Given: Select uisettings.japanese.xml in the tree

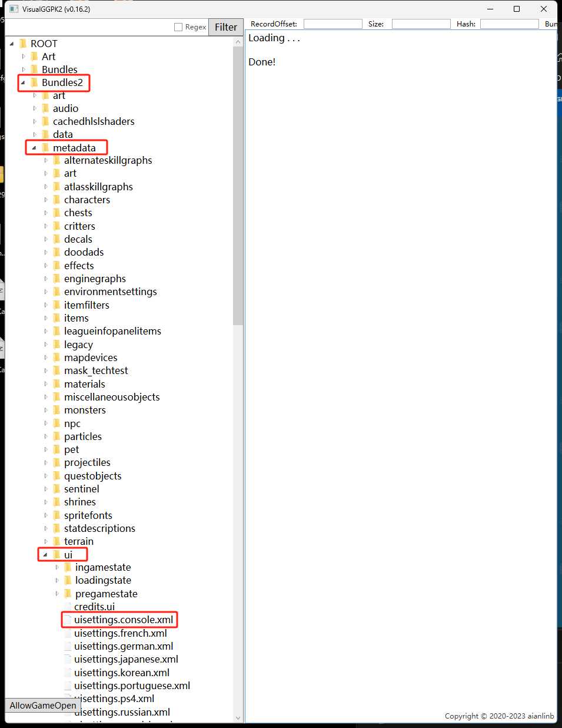Looking at the screenshot, I should [125, 658].
